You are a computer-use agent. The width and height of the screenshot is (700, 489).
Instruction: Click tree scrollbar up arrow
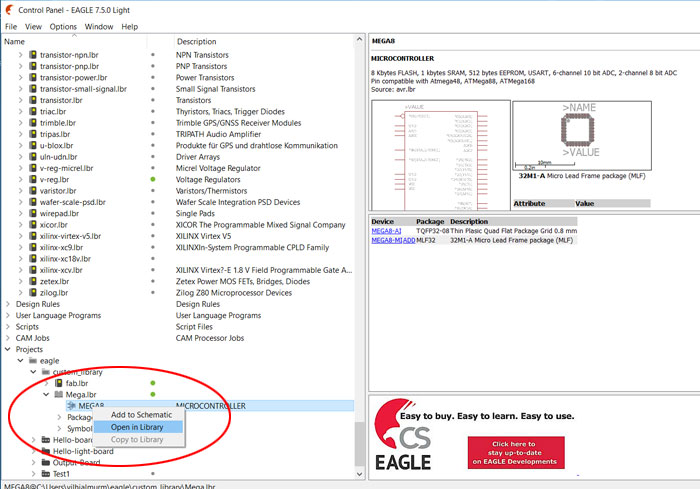(359, 40)
